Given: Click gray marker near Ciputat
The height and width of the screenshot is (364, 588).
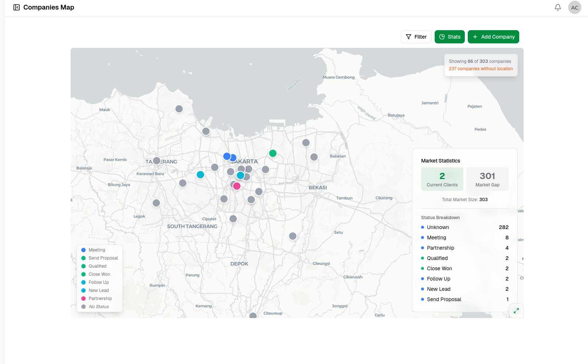Looking at the screenshot, I should (233, 219).
